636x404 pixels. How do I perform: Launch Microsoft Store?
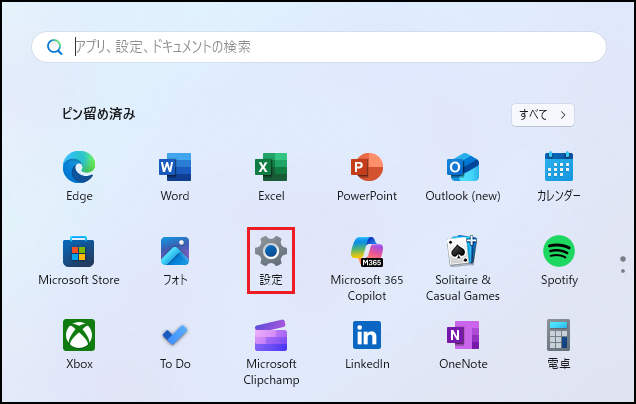(x=79, y=251)
